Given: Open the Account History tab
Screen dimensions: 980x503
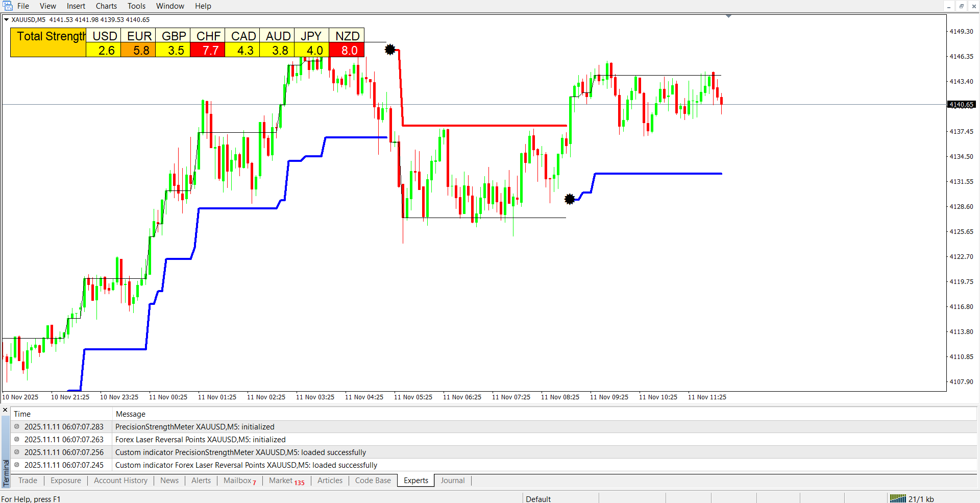Looking at the screenshot, I should click(x=120, y=481).
